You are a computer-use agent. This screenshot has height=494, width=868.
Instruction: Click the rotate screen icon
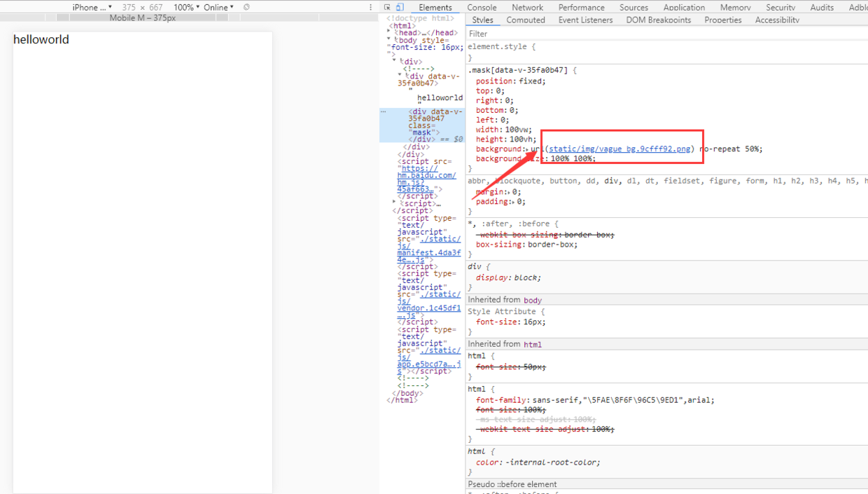click(246, 7)
